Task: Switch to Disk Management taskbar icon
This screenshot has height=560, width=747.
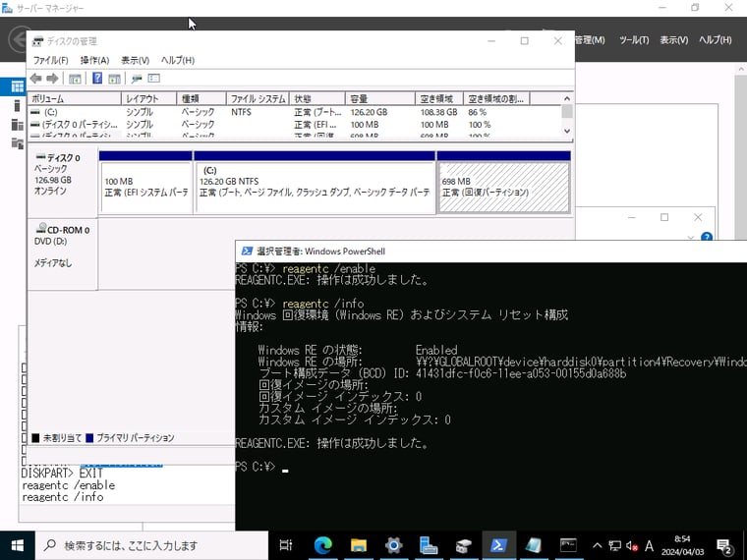Action: [x=463, y=545]
